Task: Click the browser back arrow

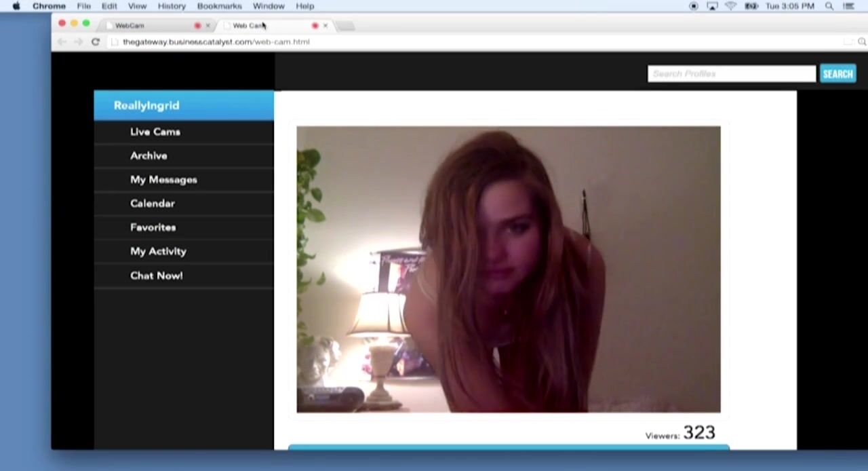Action: [62, 42]
